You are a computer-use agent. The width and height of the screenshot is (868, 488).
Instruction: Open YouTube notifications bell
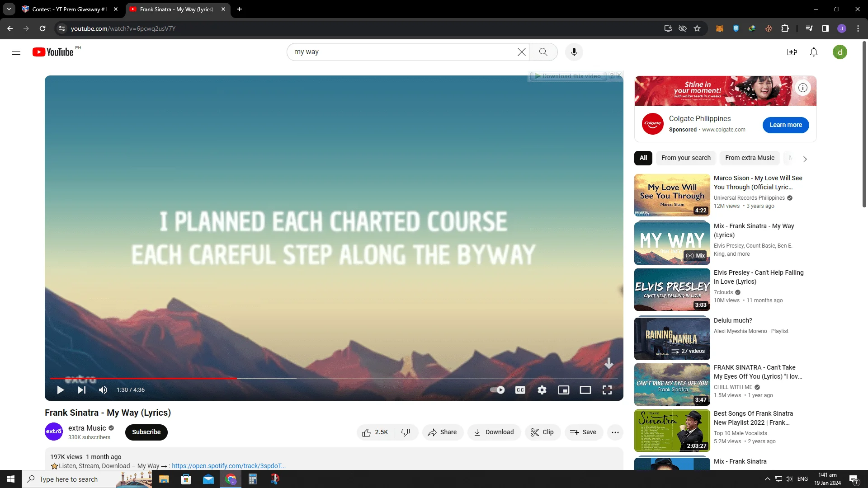click(x=814, y=52)
